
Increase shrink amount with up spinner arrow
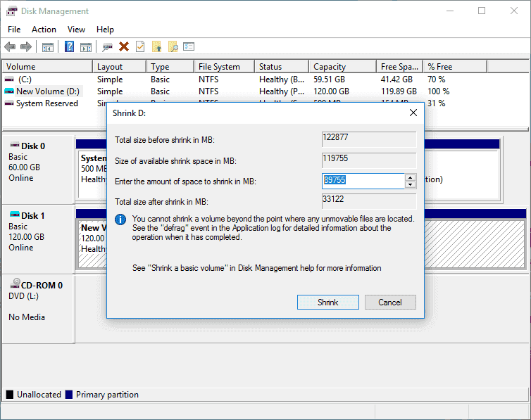[x=410, y=177]
